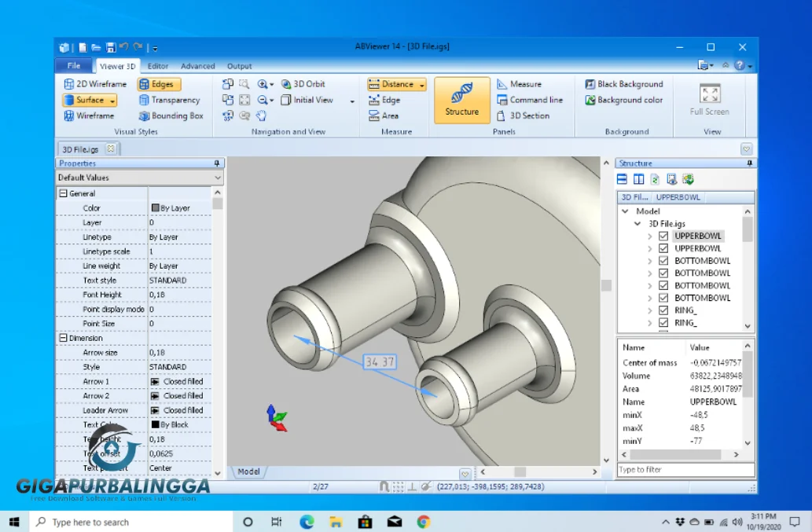812x532 pixels.
Task: Click the Structure panel icon
Action: pyautogui.click(x=461, y=100)
